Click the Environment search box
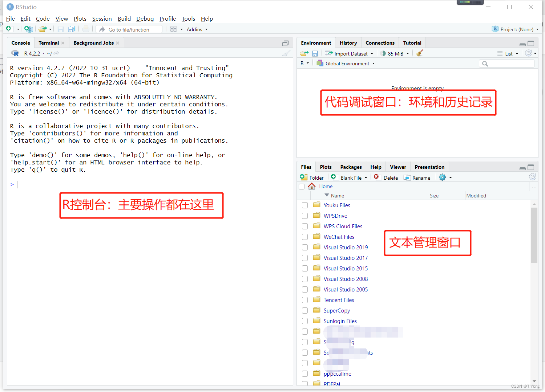Screen dimensions: 545x392 click(x=507, y=64)
